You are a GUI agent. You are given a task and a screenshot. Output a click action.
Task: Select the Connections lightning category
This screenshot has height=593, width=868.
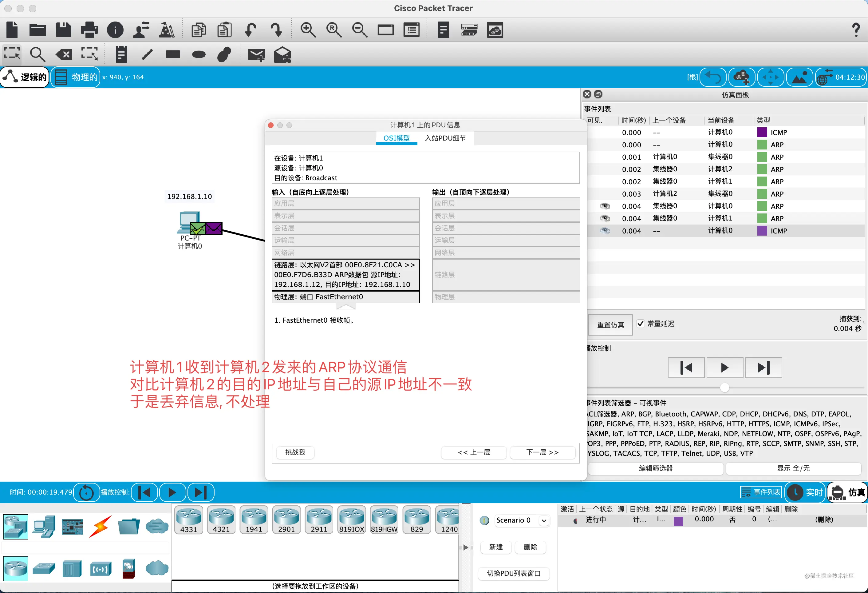click(x=100, y=527)
